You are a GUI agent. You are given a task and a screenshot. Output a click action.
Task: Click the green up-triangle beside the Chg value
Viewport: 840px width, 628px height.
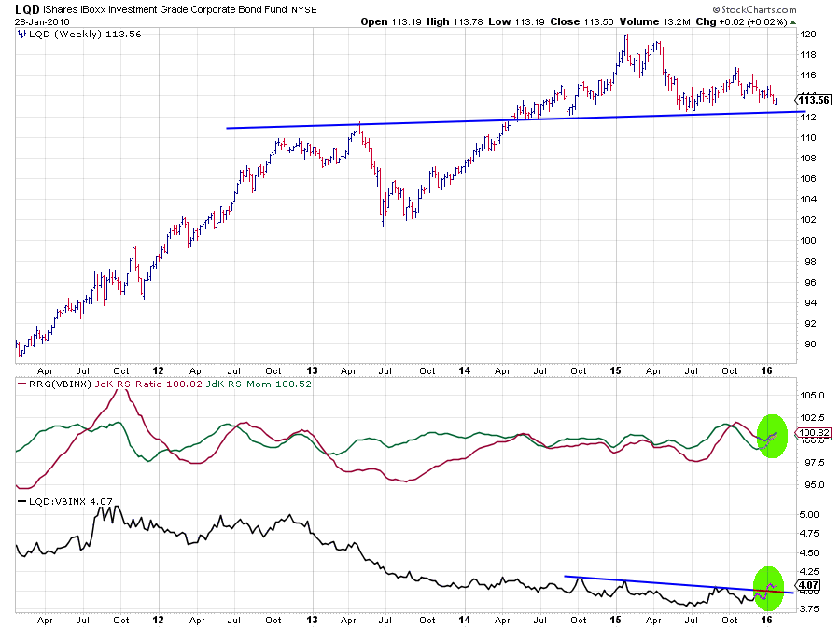point(792,22)
